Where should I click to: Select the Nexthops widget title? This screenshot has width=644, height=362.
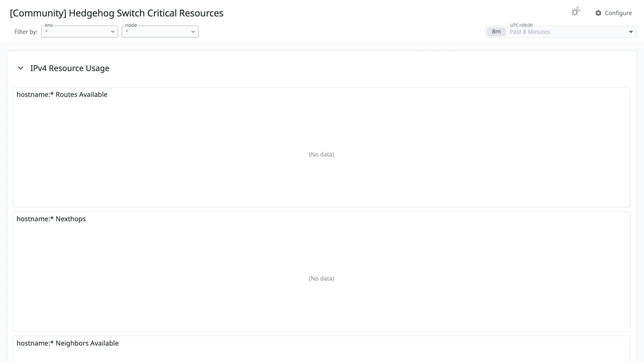coord(51,219)
